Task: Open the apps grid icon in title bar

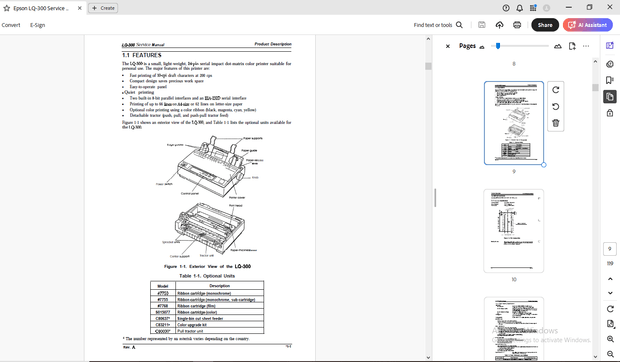Action: click(533, 8)
